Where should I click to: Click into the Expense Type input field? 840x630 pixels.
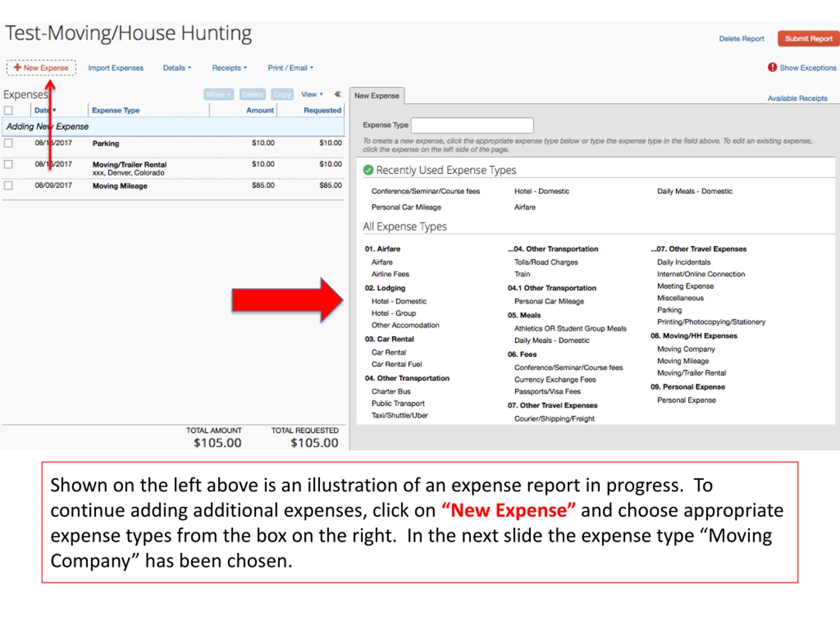pyautogui.click(x=472, y=125)
